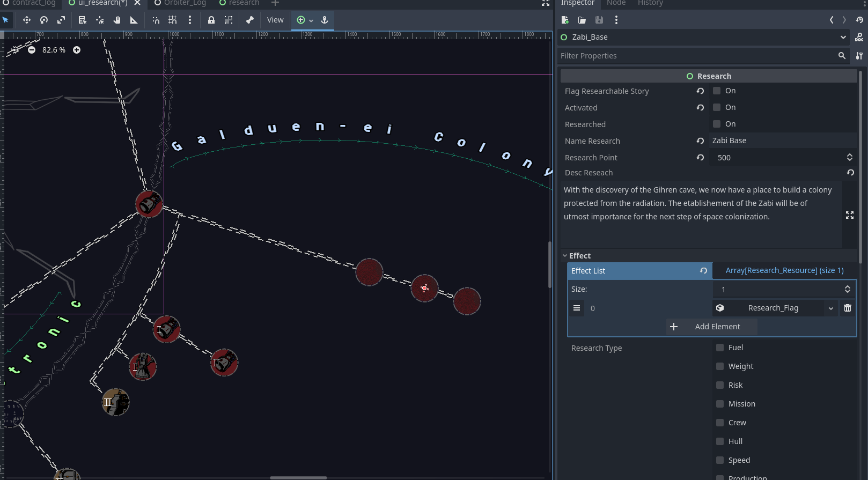Expand the Desc Research text editor
Viewport: 868px width, 480px height.
(850, 215)
